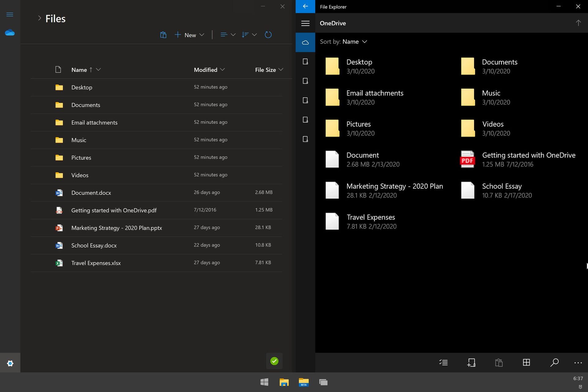588x392 pixels.
Task: Open the Travel Expenses spreadsheet file
Action: coord(96,263)
